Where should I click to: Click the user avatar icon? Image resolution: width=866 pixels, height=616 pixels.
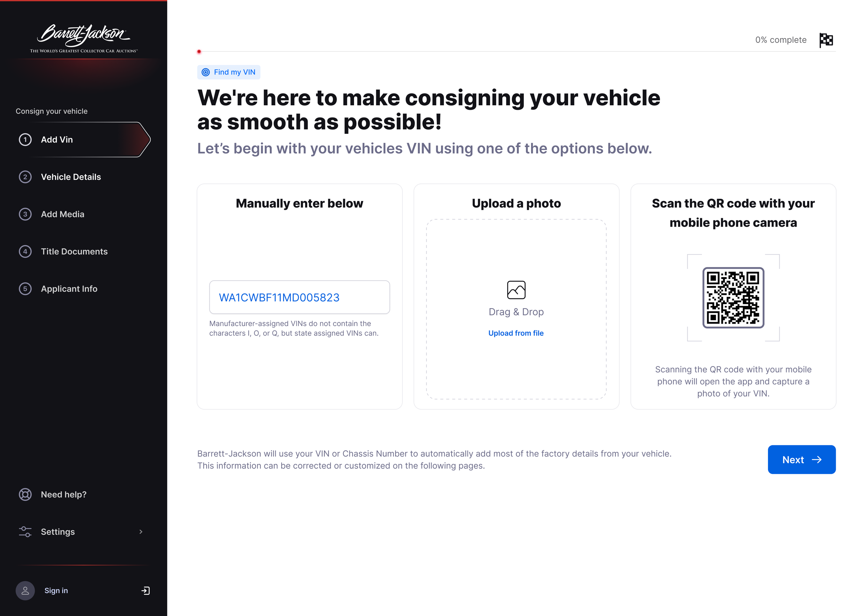[25, 591]
